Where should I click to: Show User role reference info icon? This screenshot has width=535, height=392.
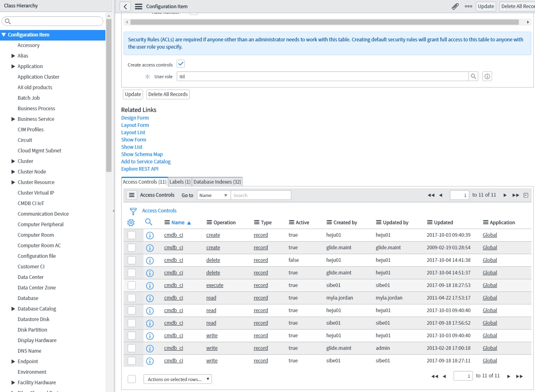coord(487,76)
